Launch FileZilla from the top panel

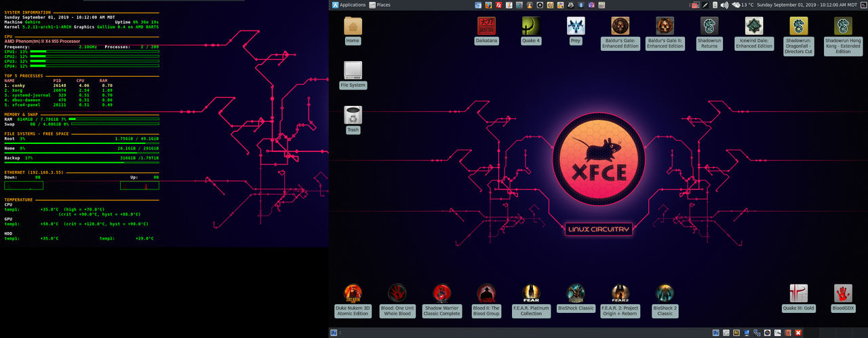(x=498, y=5)
